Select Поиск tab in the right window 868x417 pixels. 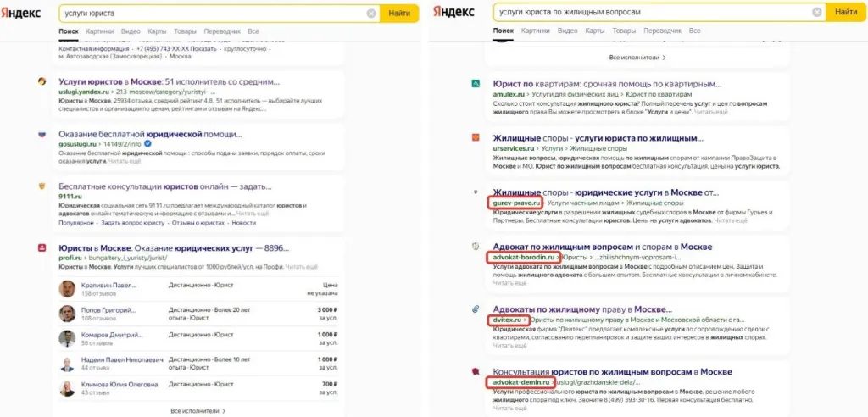(x=504, y=31)
